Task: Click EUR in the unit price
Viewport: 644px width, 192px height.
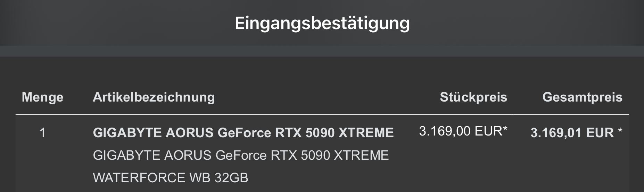Action: (488, 131)
